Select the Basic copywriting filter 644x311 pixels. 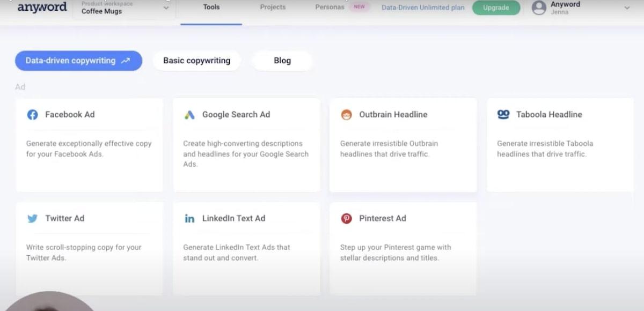196,61
